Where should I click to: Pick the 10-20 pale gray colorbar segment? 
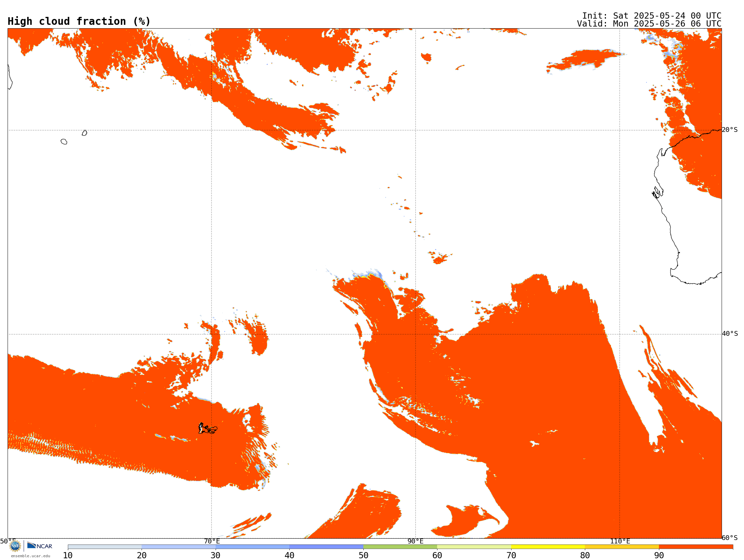tap(105, 547)
